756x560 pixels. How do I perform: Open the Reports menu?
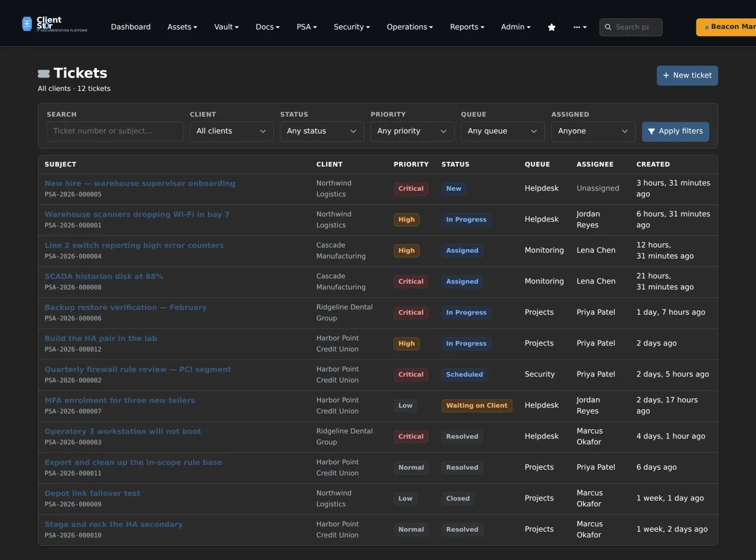467,27
